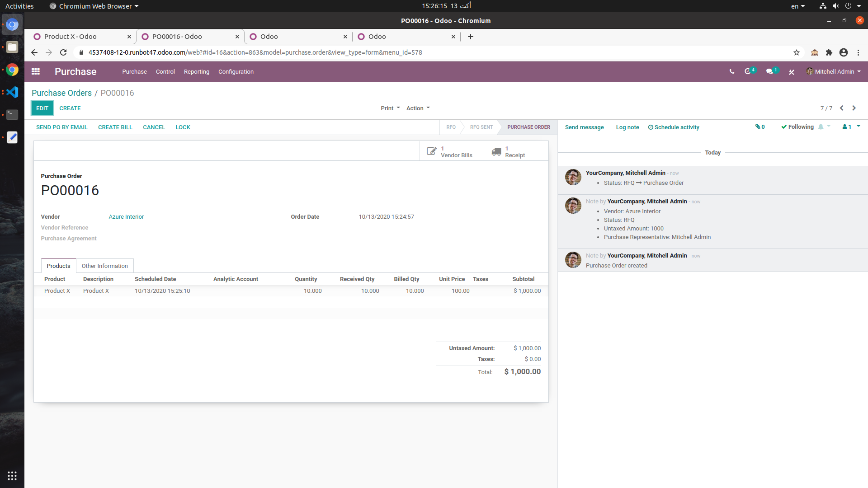Click the developer tools wrench icon
This screenshot has width=868, height=488.
tap(791, 72)
